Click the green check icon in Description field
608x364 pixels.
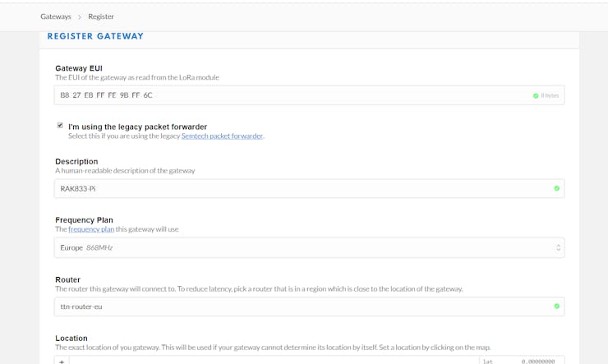(x=557, y=188)
